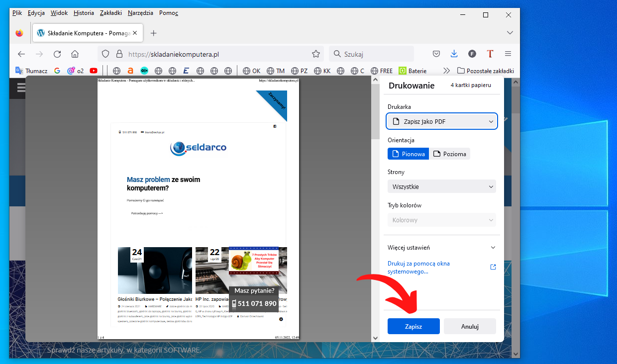The width and height of the screenshot is (617, 364).
Task: Click the print preview page thumbnail
Action: pos(199,208)
